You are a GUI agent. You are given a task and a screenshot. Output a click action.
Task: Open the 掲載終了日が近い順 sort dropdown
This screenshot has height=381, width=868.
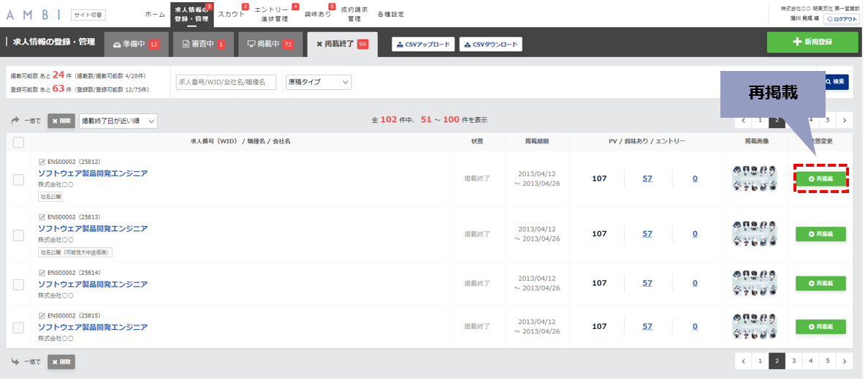point(118,121)
